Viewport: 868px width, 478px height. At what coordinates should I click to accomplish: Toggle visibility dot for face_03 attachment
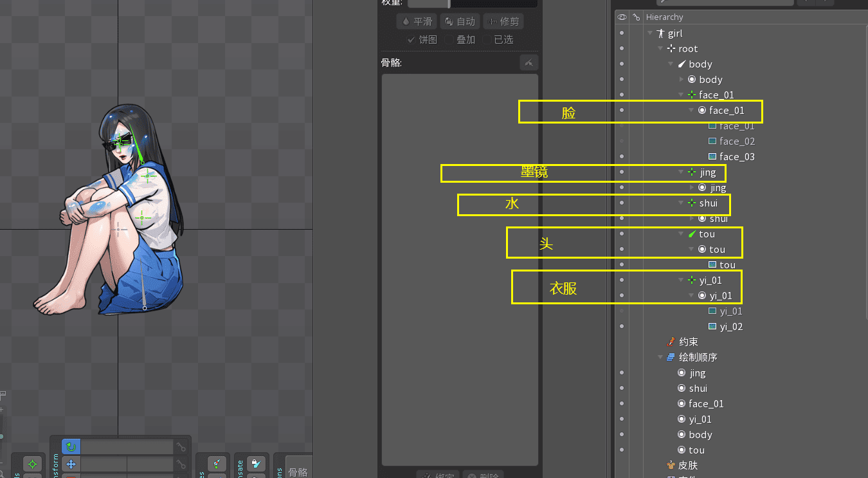coord(621,157)
